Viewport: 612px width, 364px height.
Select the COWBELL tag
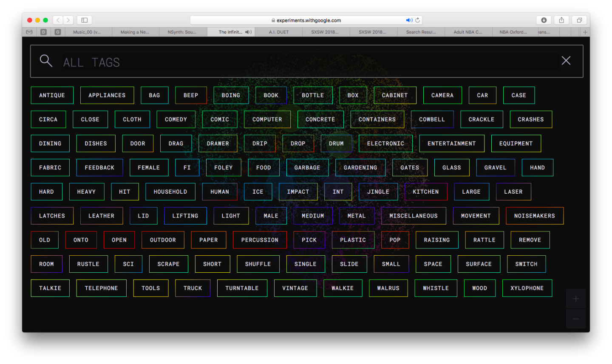pos(432,119)
